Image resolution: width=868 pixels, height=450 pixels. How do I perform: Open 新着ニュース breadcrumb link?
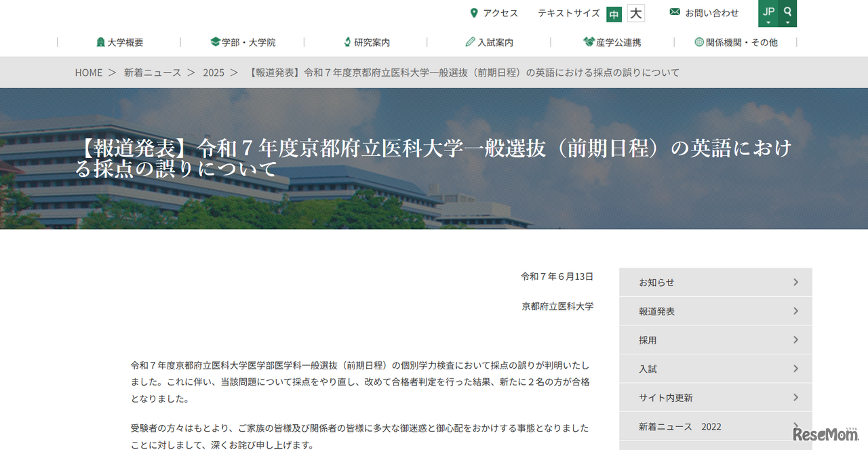point(153,73)
